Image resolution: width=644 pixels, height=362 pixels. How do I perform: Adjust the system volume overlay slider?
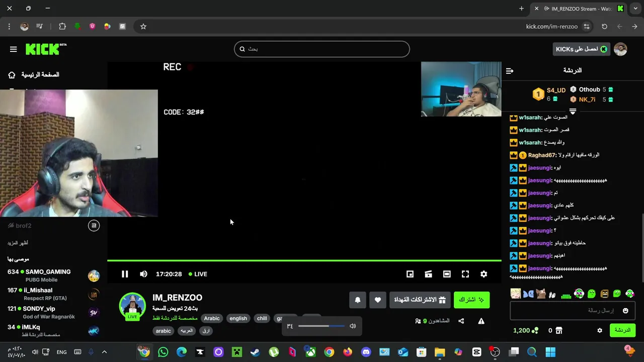click(321, 326)
